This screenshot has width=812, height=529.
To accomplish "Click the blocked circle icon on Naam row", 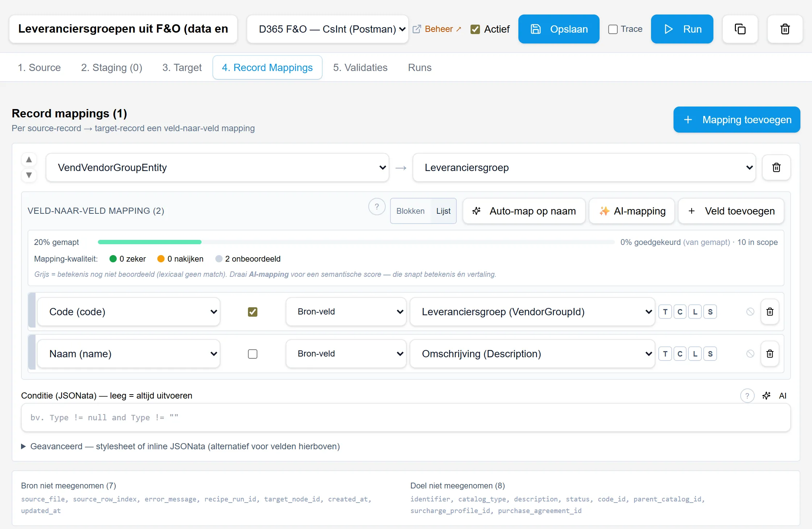I will (x=750, y=354).
